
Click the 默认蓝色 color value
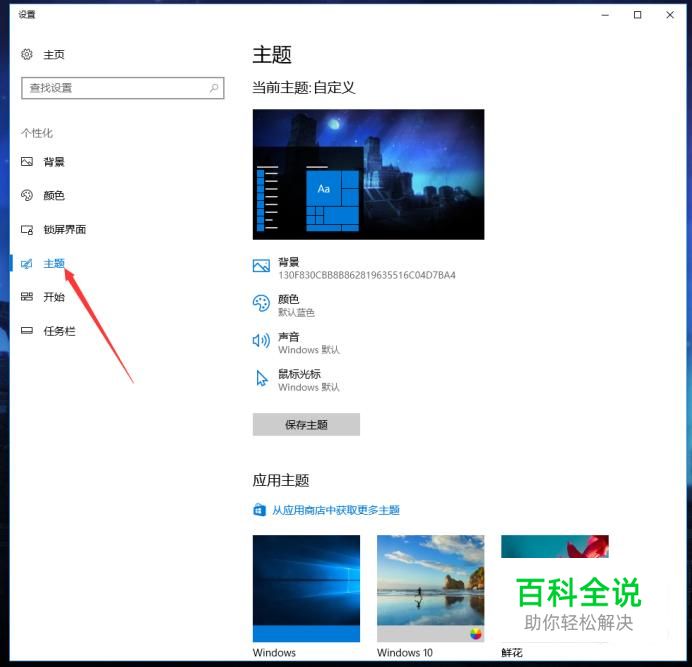[x=296, y=313]
